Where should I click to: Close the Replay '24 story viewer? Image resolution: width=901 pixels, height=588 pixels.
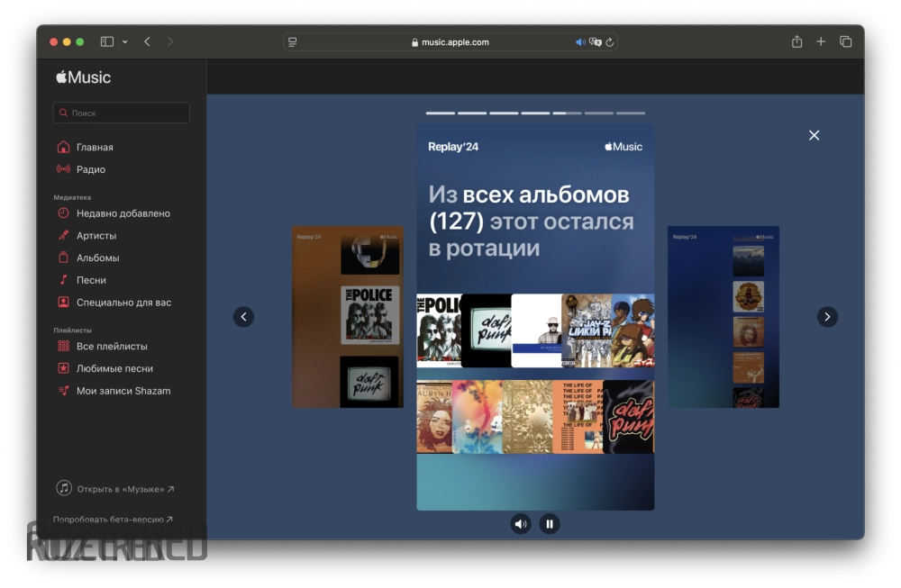tap(814, 135)
